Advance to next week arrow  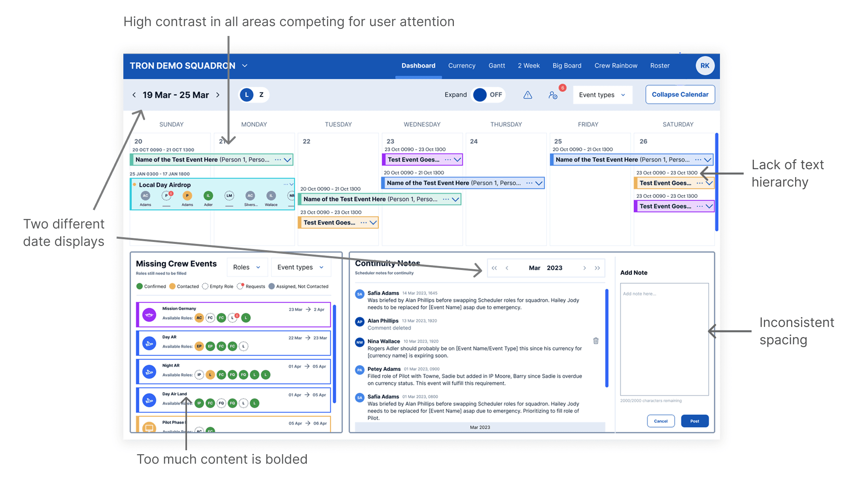pos(218,95)
